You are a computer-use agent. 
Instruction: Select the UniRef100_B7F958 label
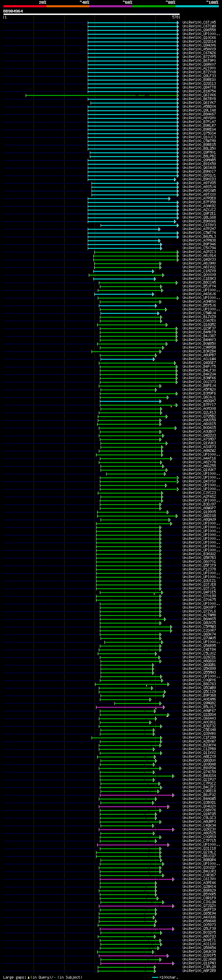(x=199, y=202)
